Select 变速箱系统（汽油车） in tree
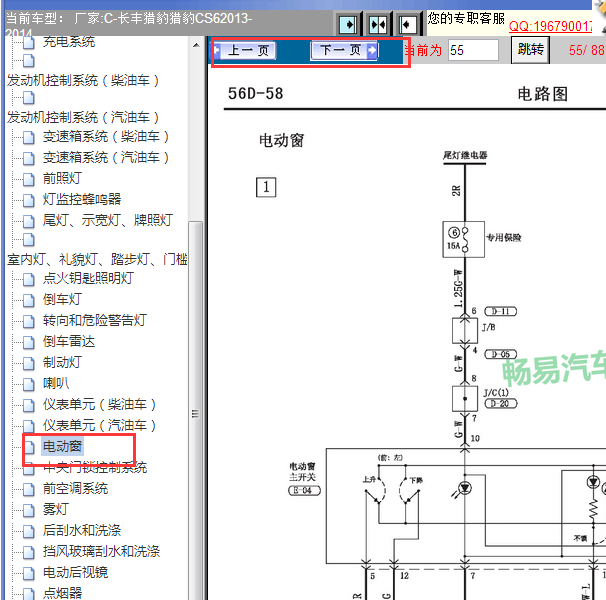The height and width of the screenshot is (600, 606). click(106, 157)
